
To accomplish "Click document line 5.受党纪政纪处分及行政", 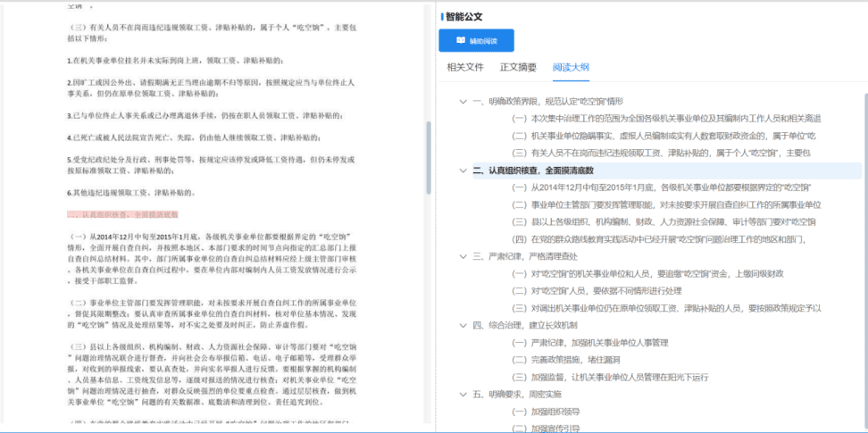I will (211, 165).
